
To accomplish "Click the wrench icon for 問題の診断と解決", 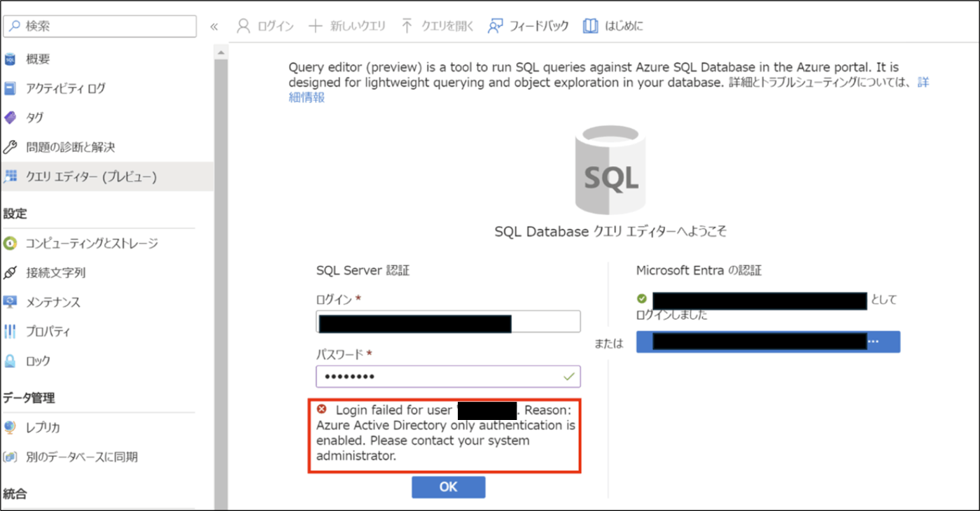I will click(x=10, y=148).
